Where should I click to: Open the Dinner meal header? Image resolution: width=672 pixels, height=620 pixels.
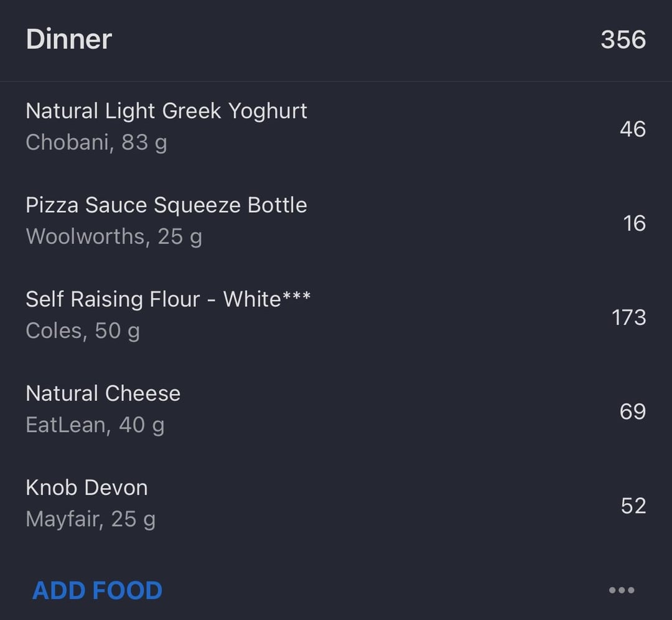(x=336, y=39)
